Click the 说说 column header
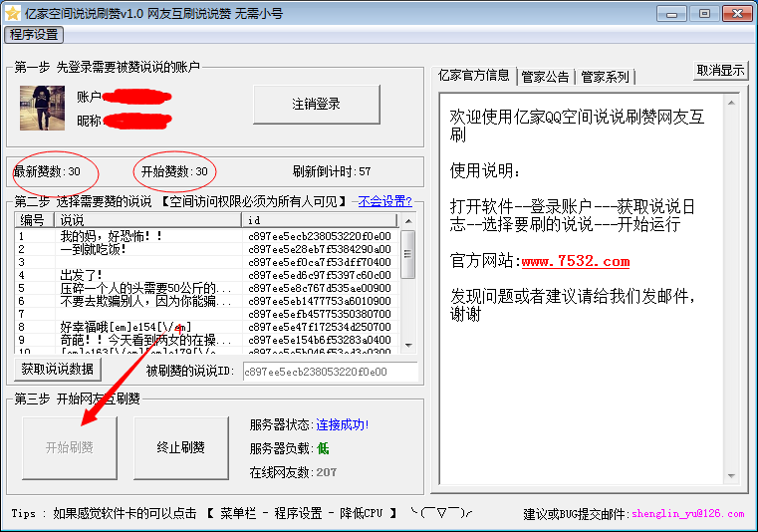 147,220
